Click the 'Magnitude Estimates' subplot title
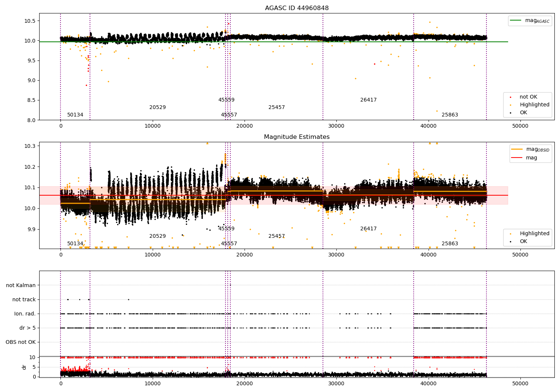560x392 pixels. tap(297, 137)
